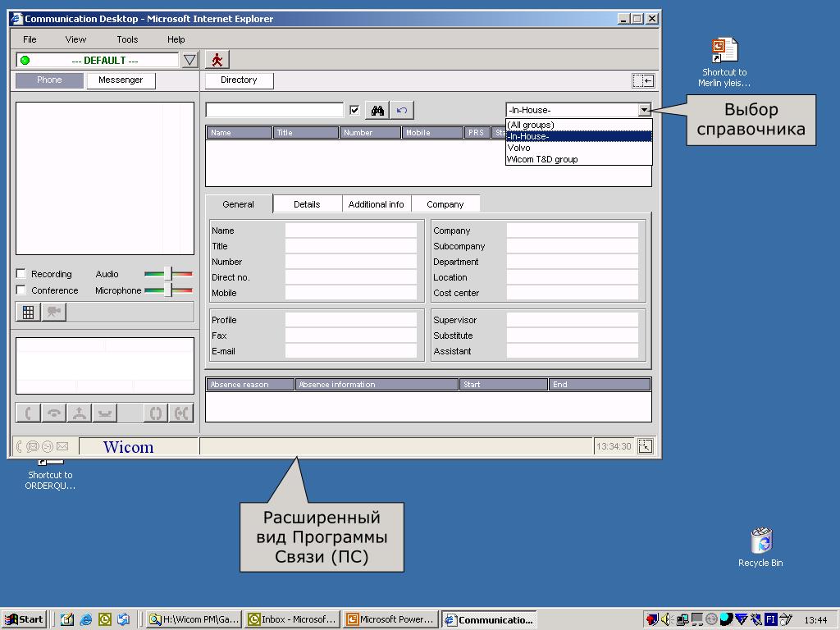Open the Help menu
840x630 pixels.
tap(176, 39)
